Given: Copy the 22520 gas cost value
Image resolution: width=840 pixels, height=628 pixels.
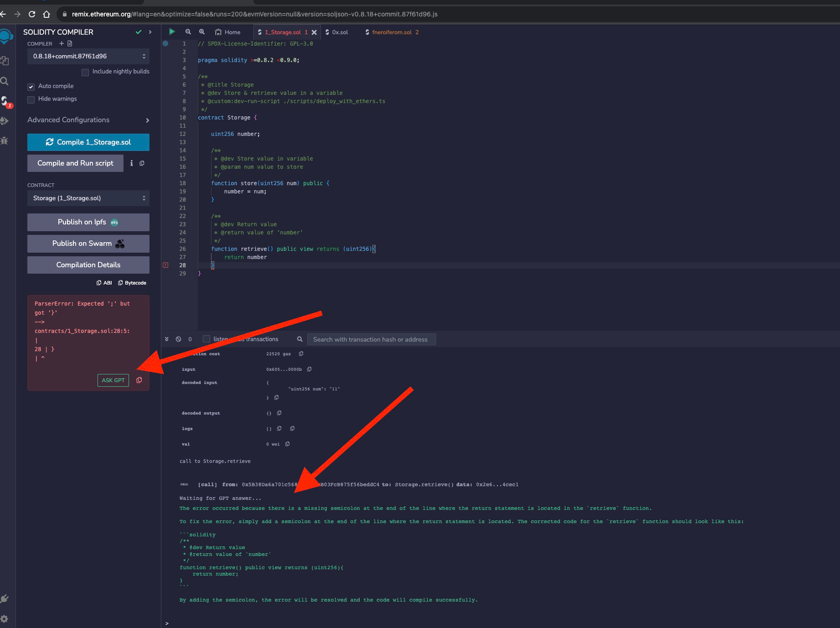Looking at the screenshot, I should click(301, 353).
